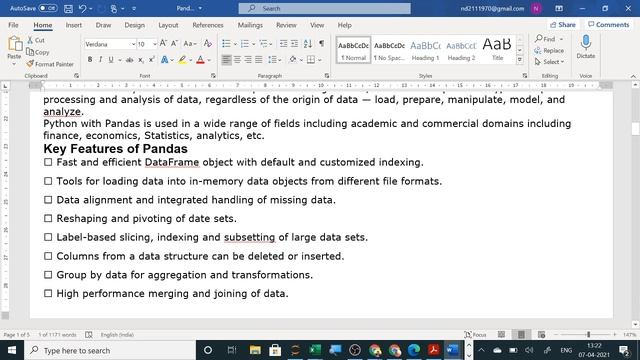Open Excel from the taskbar
The image size is (640, 360).
pos(315,350)
